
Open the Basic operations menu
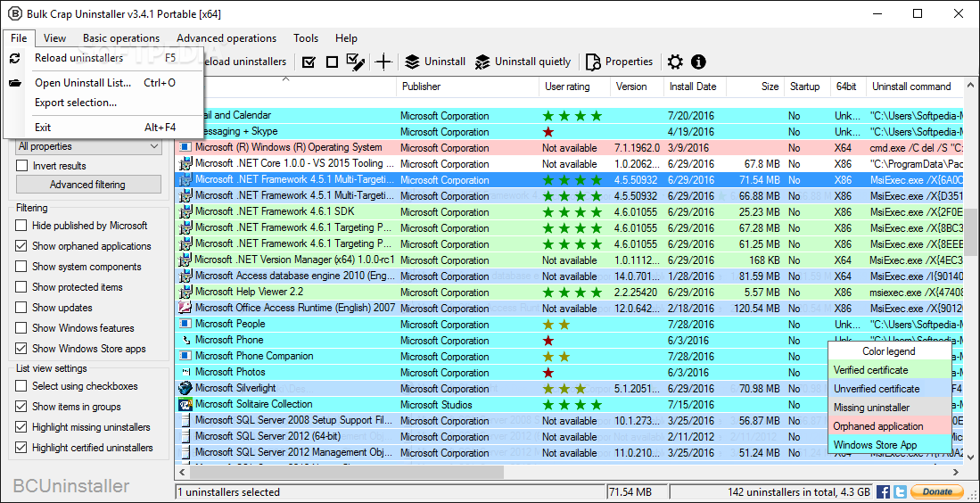[121, 38]
